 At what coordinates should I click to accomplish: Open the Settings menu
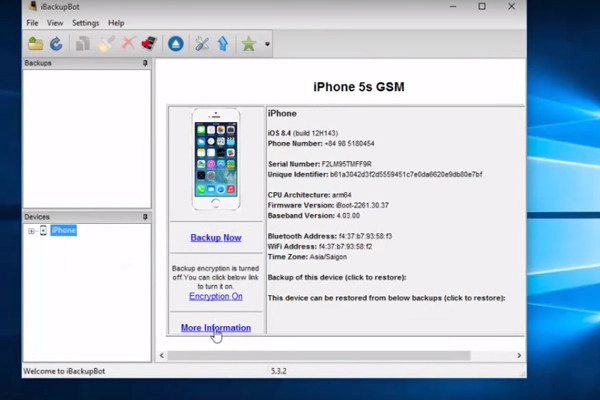pos(85,23)
